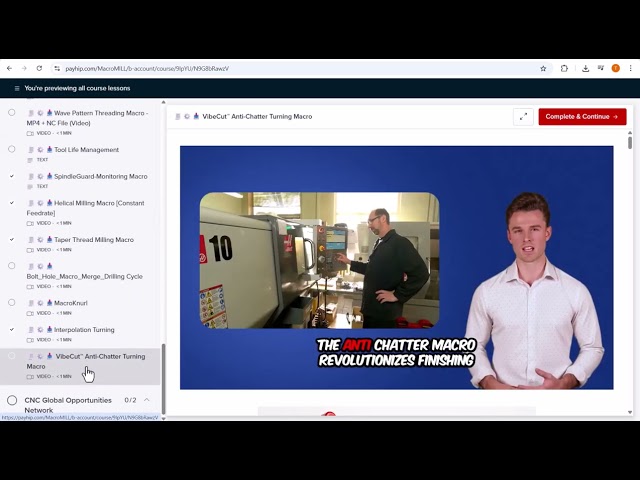Open the orange profile avatar
The height and width of the screenshot is (480, 640).
(x=616, y=69)
